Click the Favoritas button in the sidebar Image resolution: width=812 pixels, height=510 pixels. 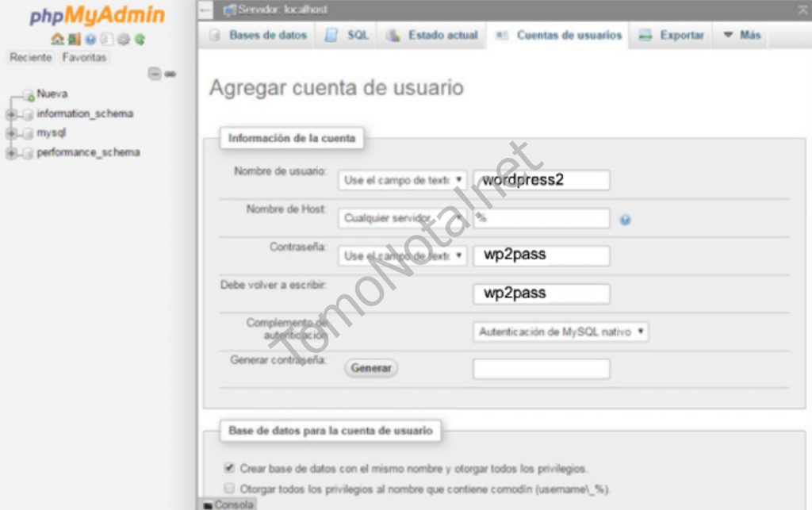pos(84,58)
